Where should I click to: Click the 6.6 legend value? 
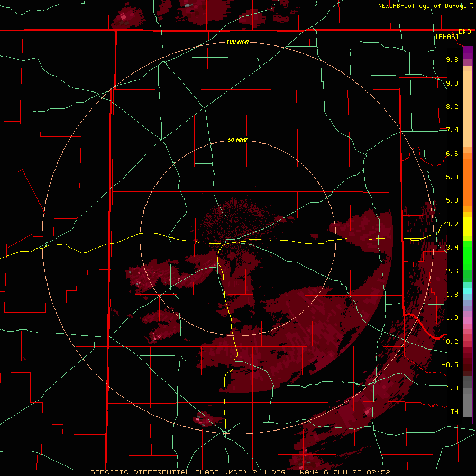[x=452, y=153]
